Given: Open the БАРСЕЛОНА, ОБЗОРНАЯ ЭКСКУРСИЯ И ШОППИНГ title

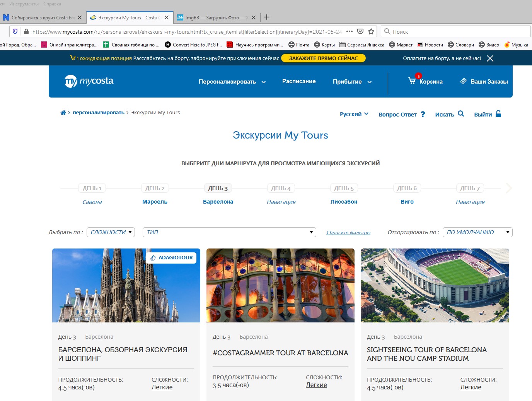Looking at the screenshot, I should (x=123, y=354).
